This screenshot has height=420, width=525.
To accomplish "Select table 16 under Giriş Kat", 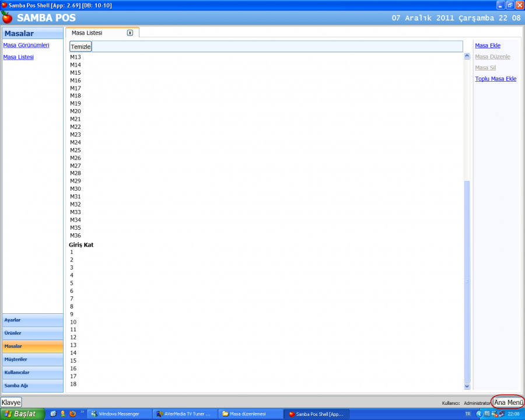I will point(73,369).
